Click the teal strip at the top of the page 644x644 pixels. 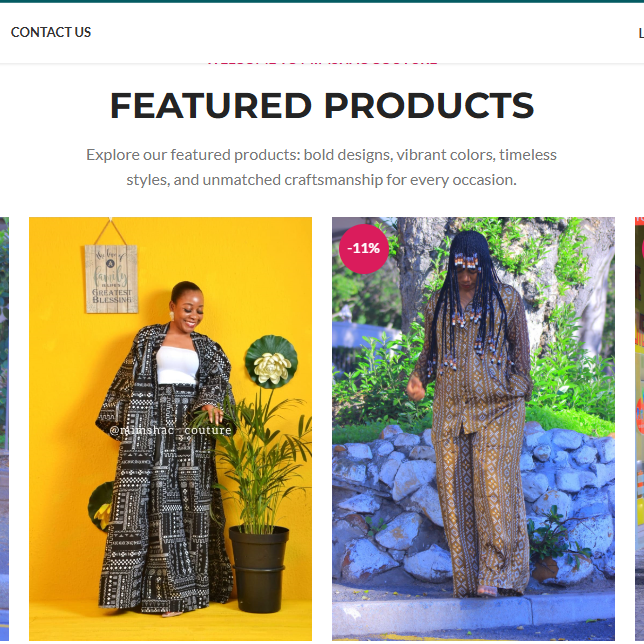(322, 1)
